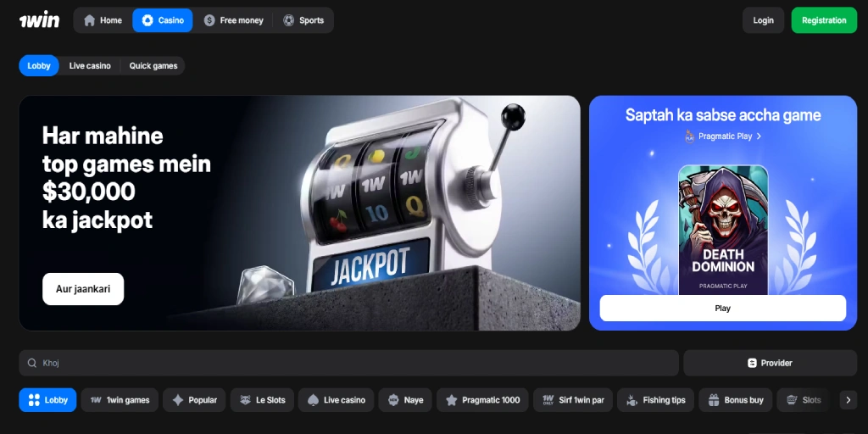The height and width of the screenshot is (434, 868).
Task: Select the Lobby tab at top
Action: (x=39, y=66)
